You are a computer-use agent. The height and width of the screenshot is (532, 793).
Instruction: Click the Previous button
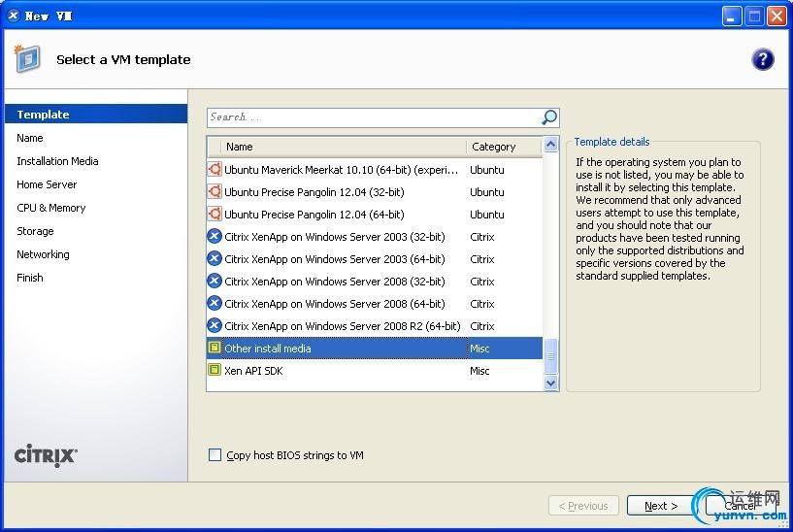pyautogui.click(x=583, y=505)
